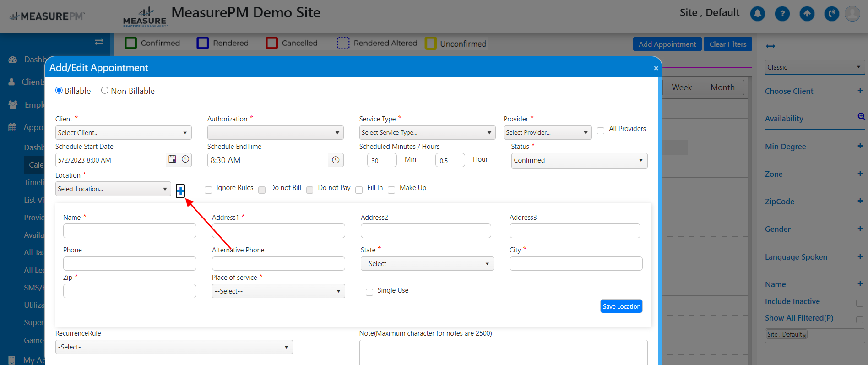868x365 pixels.
Task: Open the clock picker for Schedule Start Date
Action: tap(185, 159)
